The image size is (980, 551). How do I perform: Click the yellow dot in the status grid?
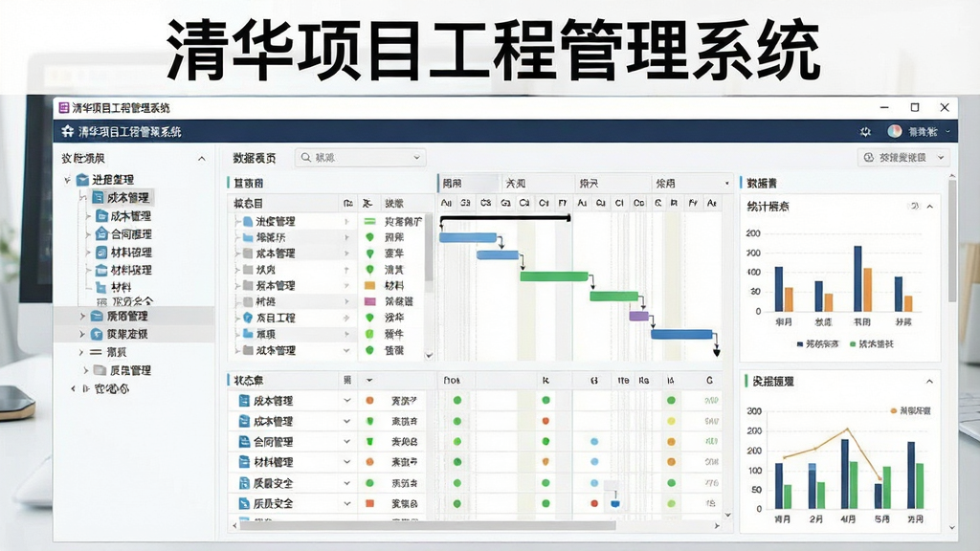pyautogui.click(x=671, y=421)
